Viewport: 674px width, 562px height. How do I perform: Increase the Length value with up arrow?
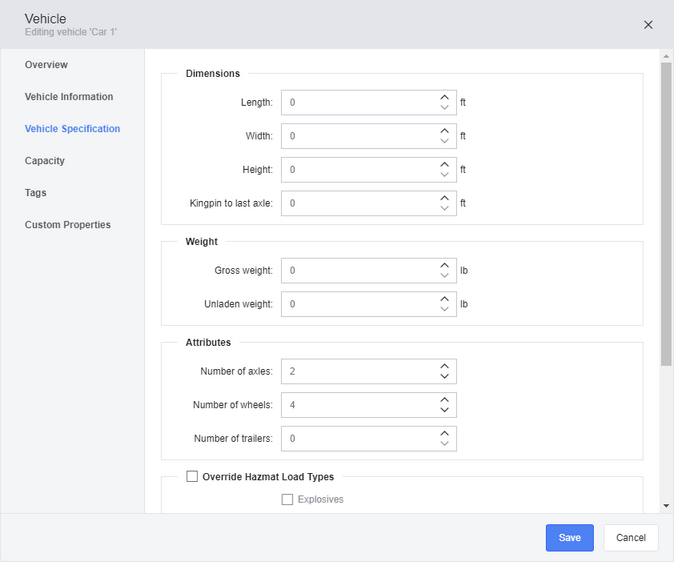click(x=444, y=98)
